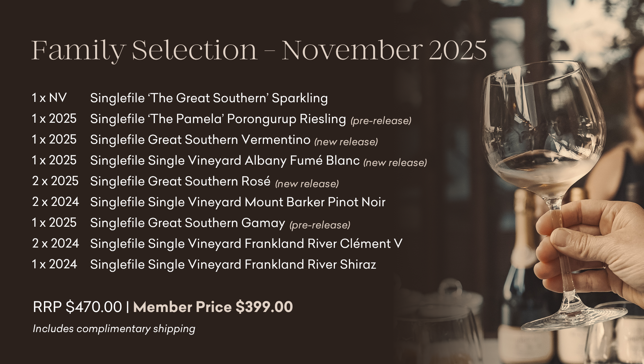Click the wine glass in the photo
This screenshot has height=364, width=644.
(544, 139)
